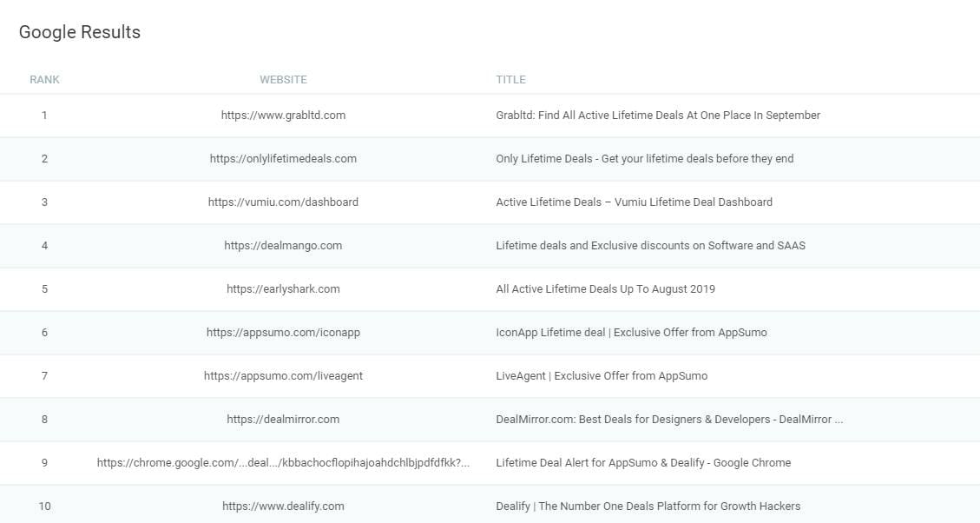
Task: Open the https://dealmirror.com website
Action: [283, 419]
